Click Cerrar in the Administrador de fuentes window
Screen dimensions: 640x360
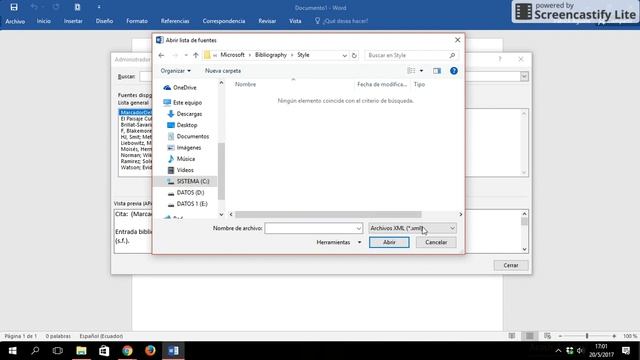(511, 265)
